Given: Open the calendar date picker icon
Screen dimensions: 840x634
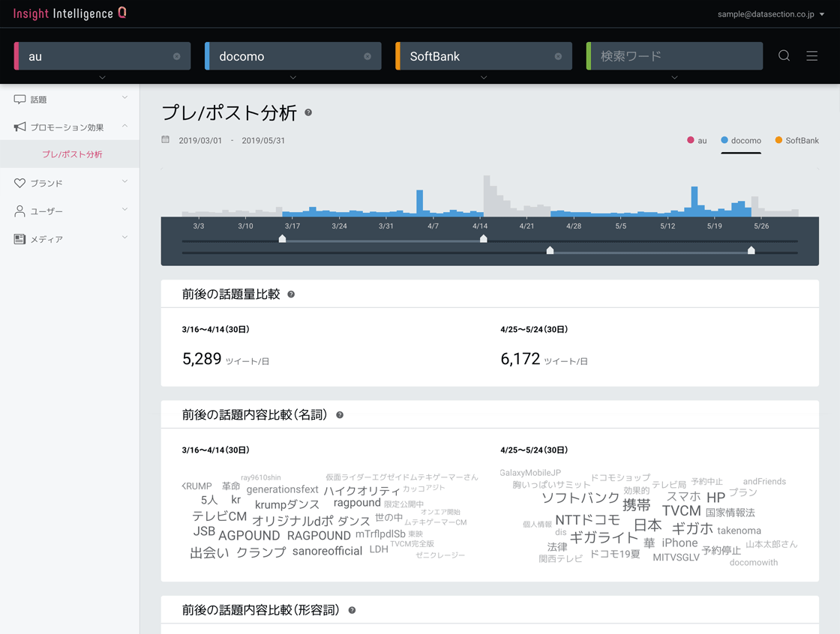Looking at the screenshot, I should pos(166,139).
